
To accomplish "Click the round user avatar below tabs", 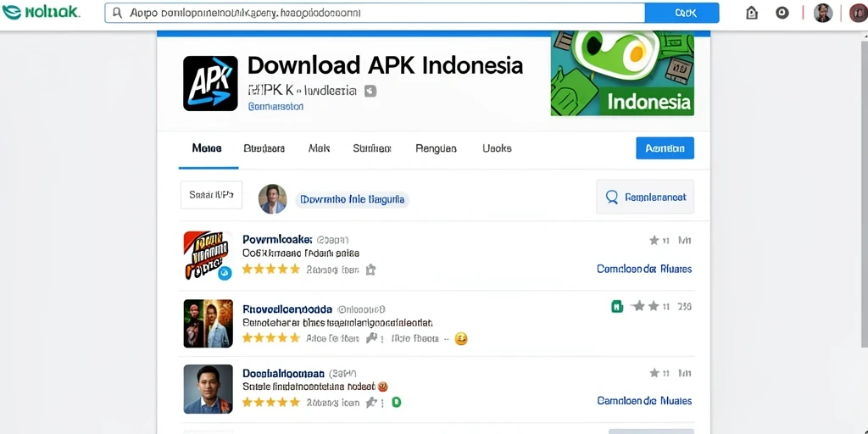I will click(x=273, y=199).
